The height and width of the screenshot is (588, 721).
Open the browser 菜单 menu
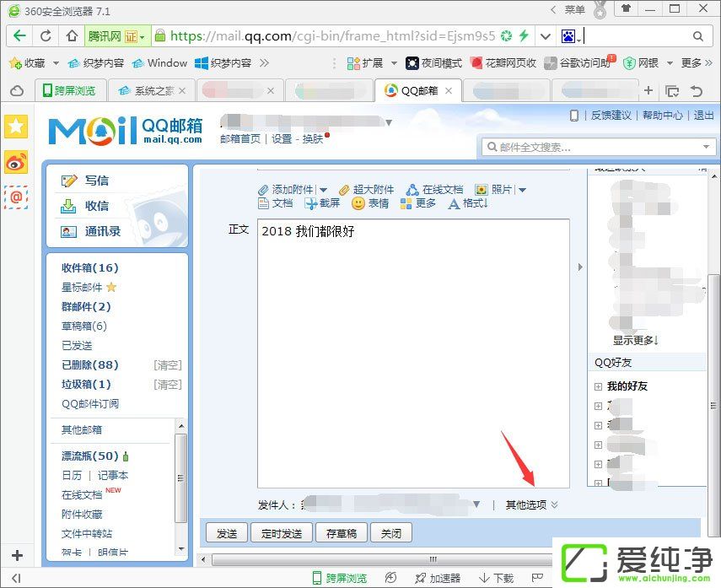click(572, 9)
